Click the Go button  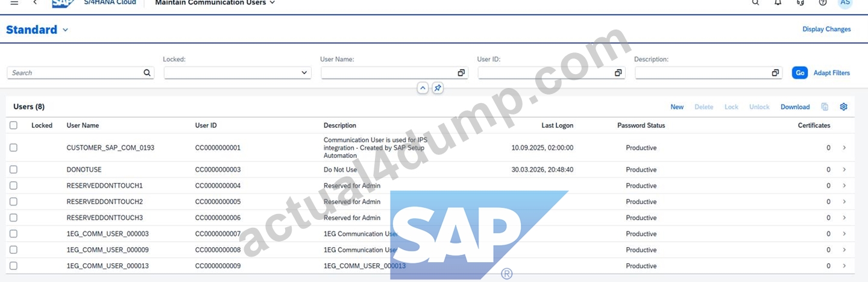[800, 73]
